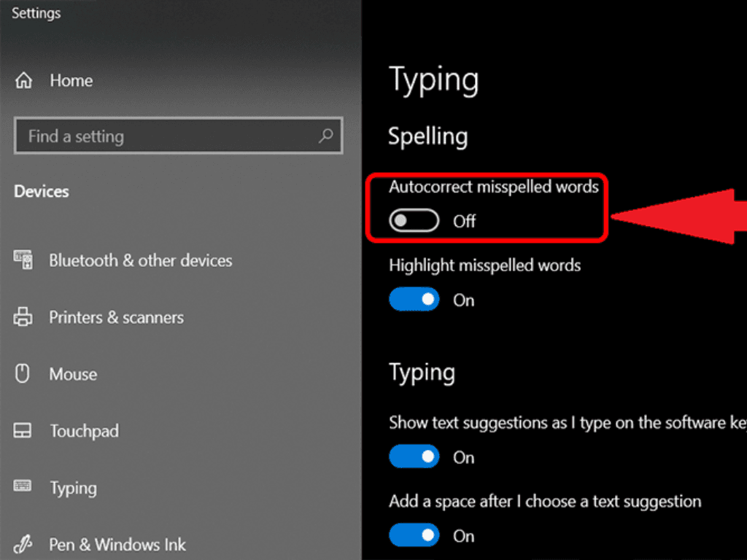The width and height of the screenshot is (747, 560).
Task: Open Bluetooth & other devices settings
Action: (140, 260)
